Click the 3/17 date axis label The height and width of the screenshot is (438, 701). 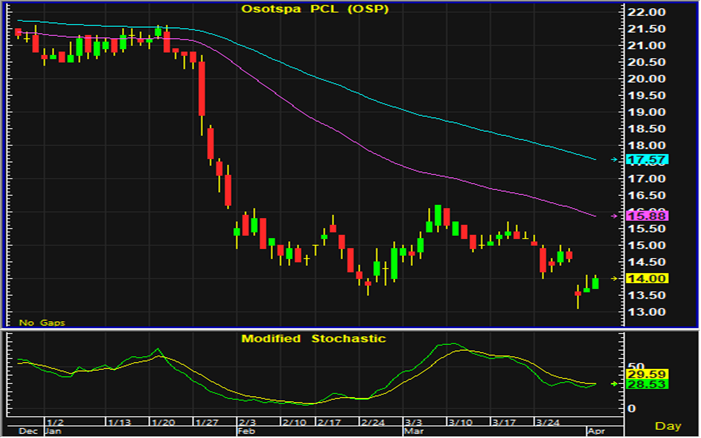[x=504, y=422]
